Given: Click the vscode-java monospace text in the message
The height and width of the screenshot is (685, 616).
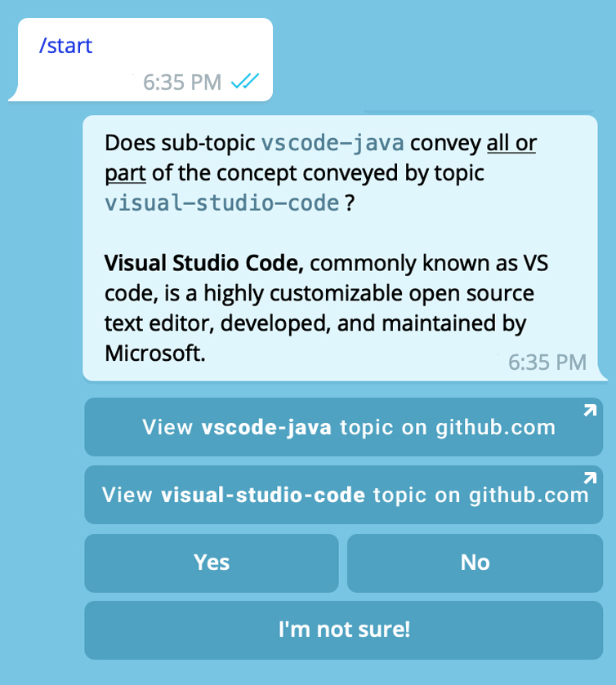Looking at the screenshot, I should click(333, 144).
